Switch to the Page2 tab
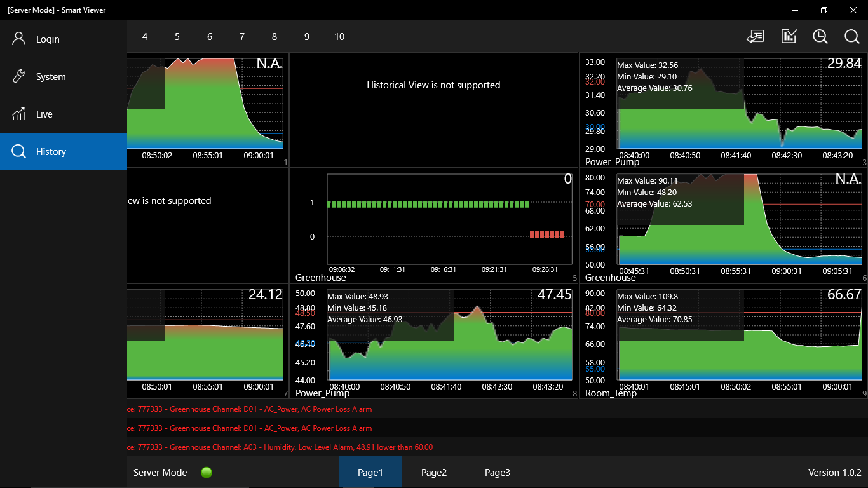The image size is (868, 488). click(434, 472)
